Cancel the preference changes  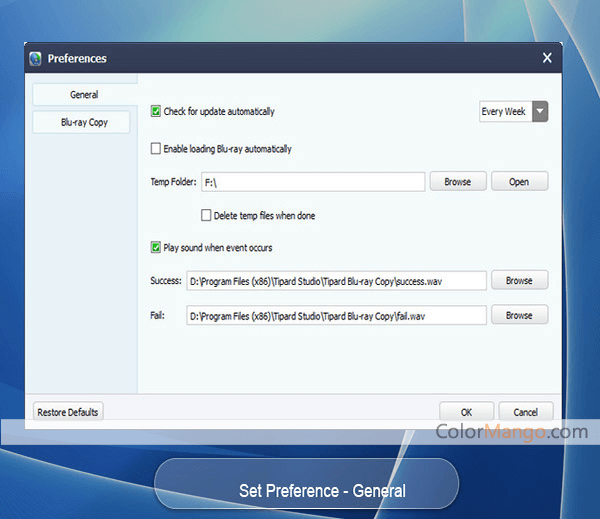(525, 412)
